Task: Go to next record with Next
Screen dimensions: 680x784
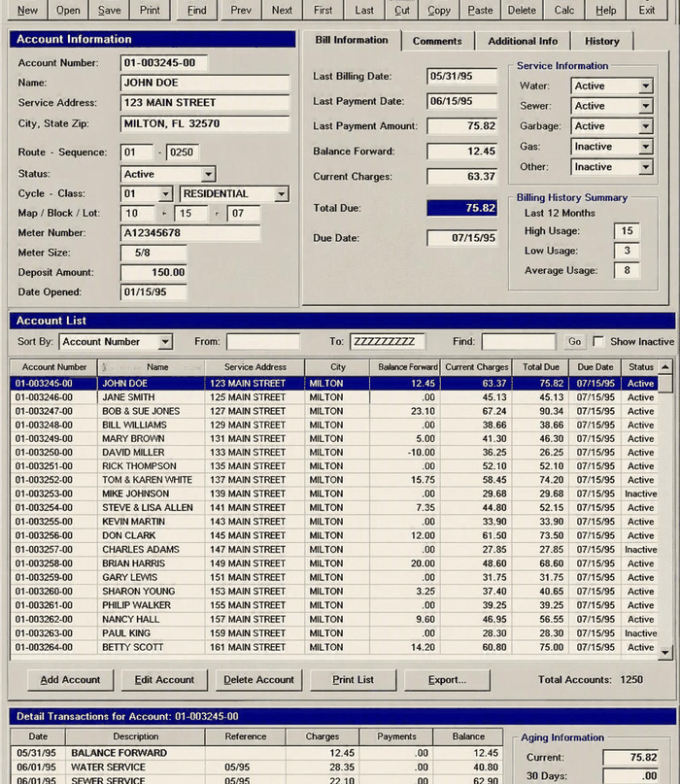Action: (282, 10)
